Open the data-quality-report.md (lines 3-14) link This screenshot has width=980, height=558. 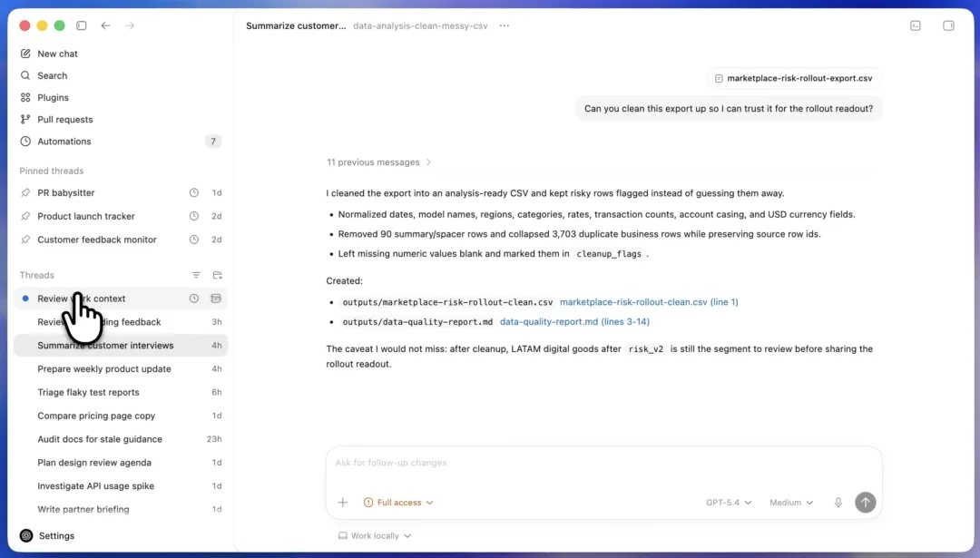[x=574, y=322]
